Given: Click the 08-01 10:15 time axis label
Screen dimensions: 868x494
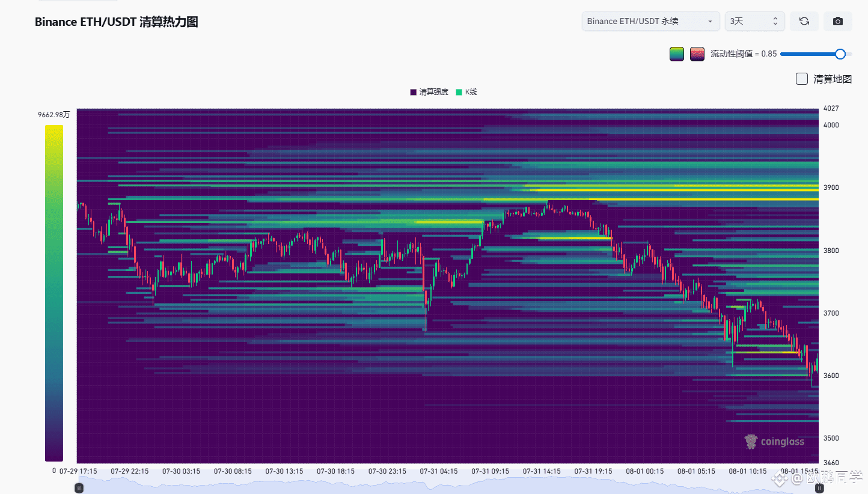Looking at the screenshot, I should [748, 471].
